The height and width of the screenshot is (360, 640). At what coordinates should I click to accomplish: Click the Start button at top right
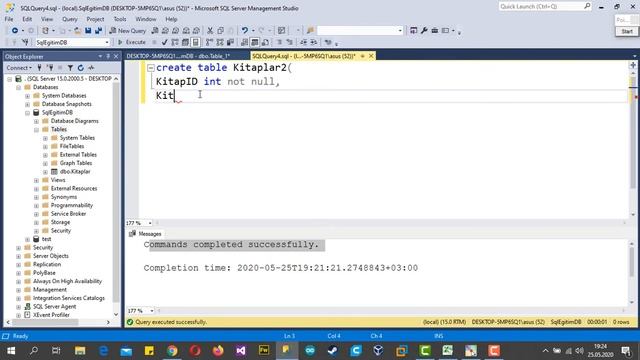pyautogui.click(x=627, y=31)
